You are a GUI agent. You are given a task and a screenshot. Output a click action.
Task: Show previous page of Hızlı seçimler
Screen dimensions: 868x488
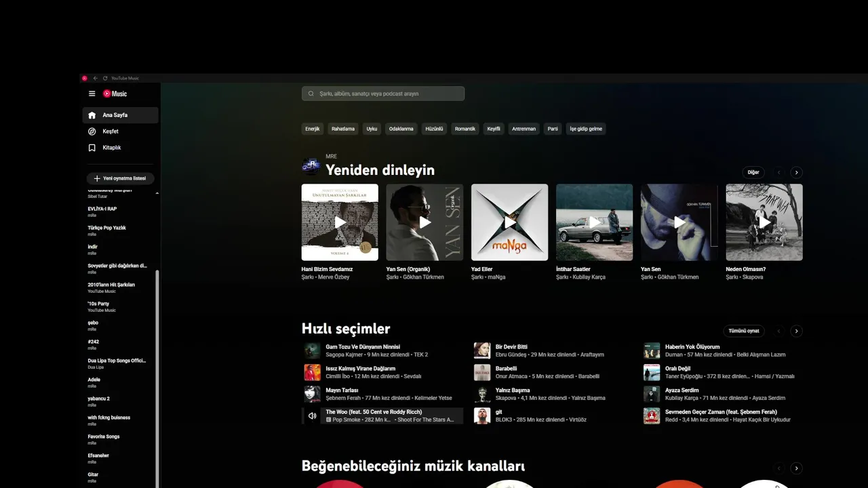[779, 331]
